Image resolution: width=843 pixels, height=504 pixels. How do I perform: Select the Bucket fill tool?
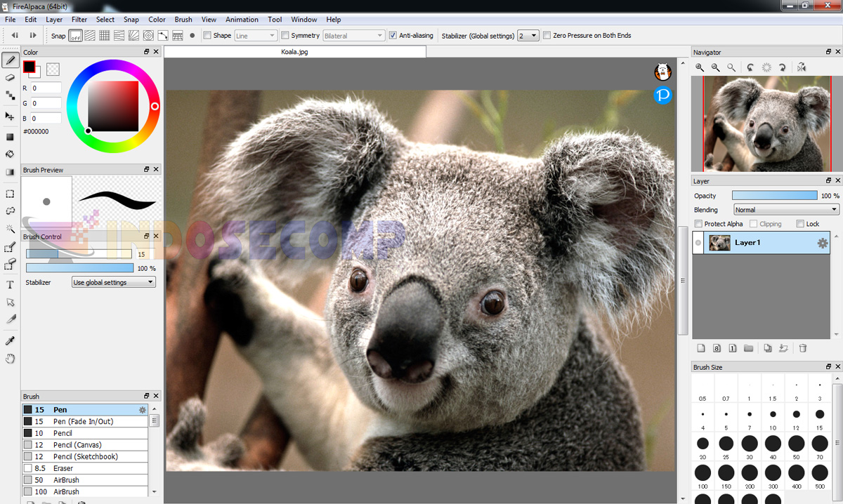click(10, 154)
